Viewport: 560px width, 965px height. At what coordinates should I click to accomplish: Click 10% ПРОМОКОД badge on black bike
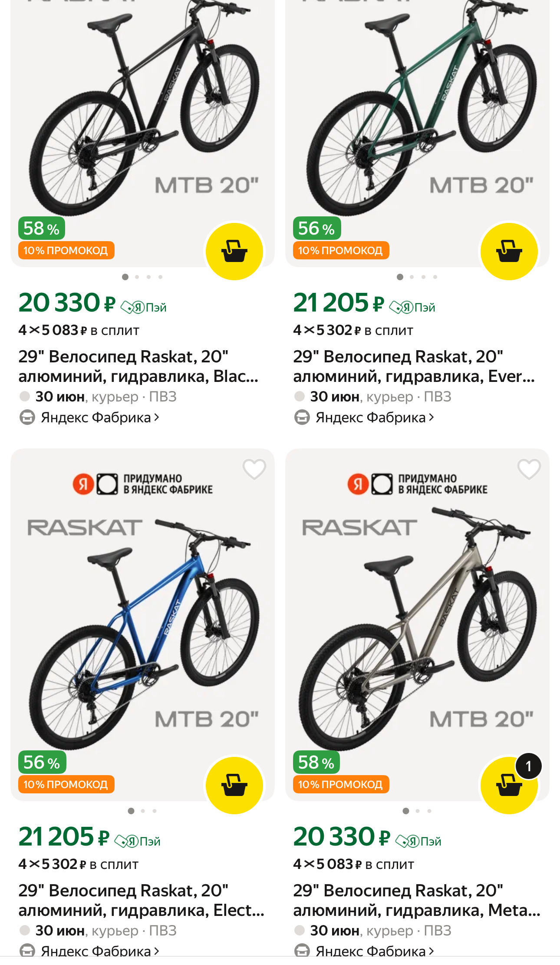(x=66, y=250)
